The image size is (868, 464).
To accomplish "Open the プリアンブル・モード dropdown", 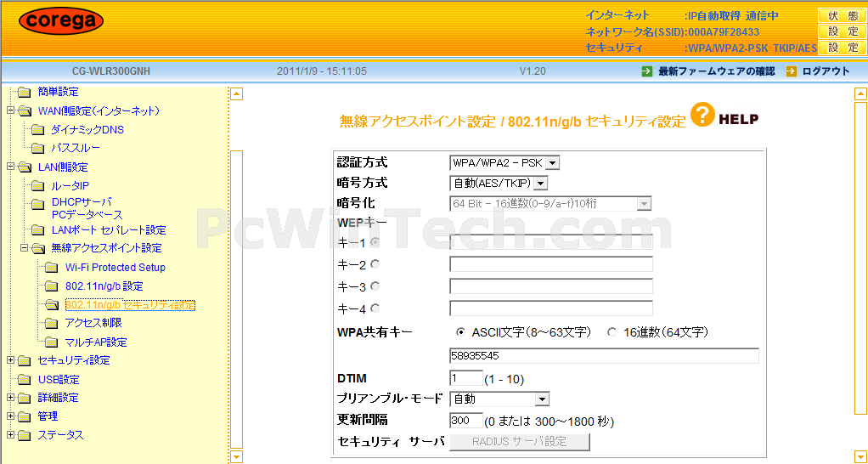I will [x=499, y=399].
